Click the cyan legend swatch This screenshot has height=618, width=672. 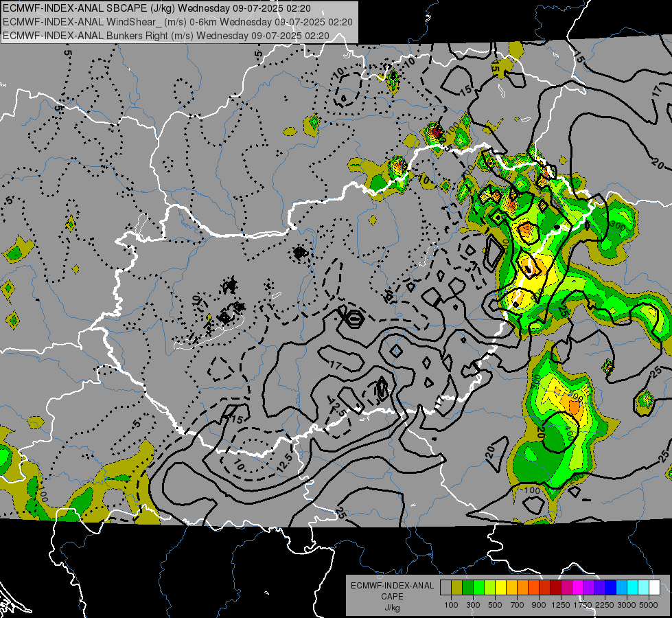[633, 588]
